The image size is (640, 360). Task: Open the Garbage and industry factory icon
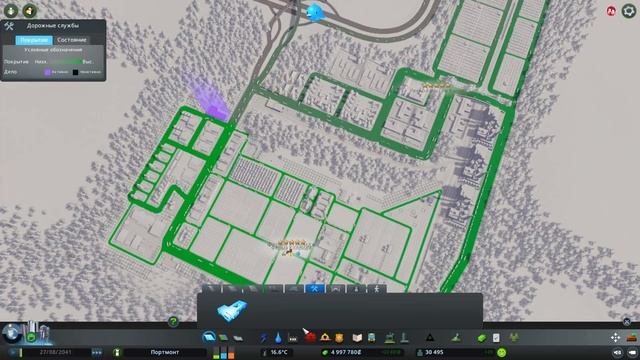pos(293,338)
